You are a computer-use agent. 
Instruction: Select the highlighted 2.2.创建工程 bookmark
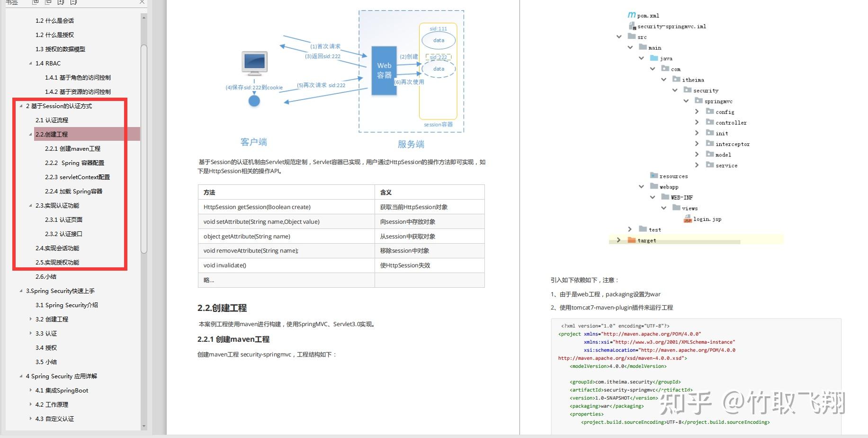87,134
